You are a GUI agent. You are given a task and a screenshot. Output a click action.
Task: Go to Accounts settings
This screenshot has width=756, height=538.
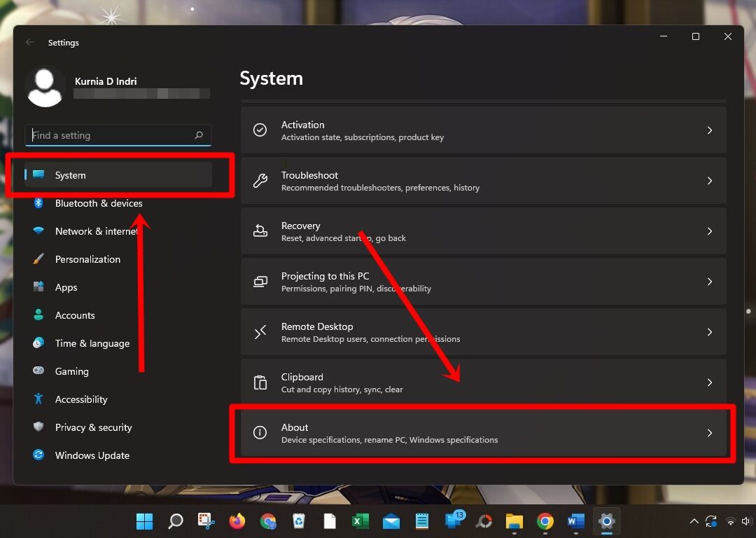76,315
